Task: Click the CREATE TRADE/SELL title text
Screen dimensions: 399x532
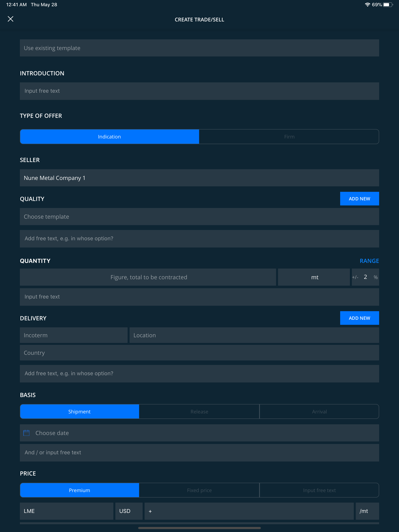Action: [199, 20]
